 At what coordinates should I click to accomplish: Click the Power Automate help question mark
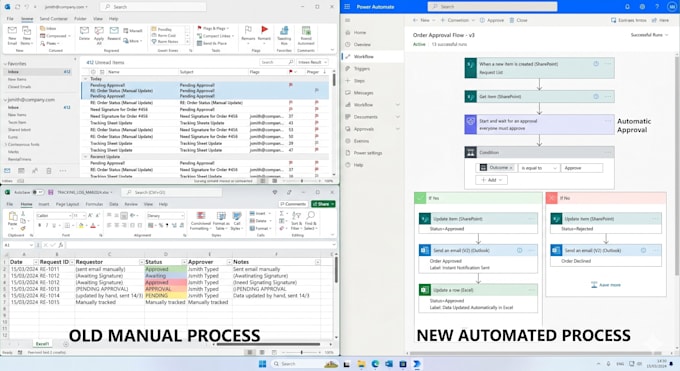click(657, 7)
